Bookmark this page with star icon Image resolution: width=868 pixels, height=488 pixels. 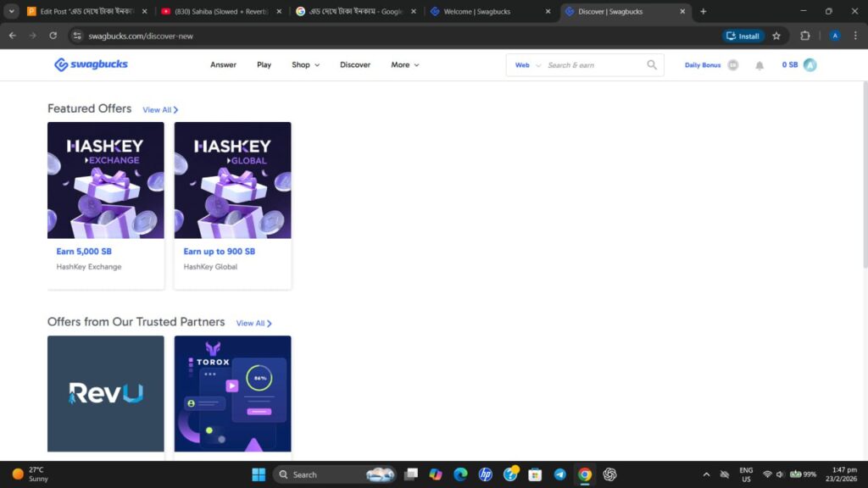776,36
